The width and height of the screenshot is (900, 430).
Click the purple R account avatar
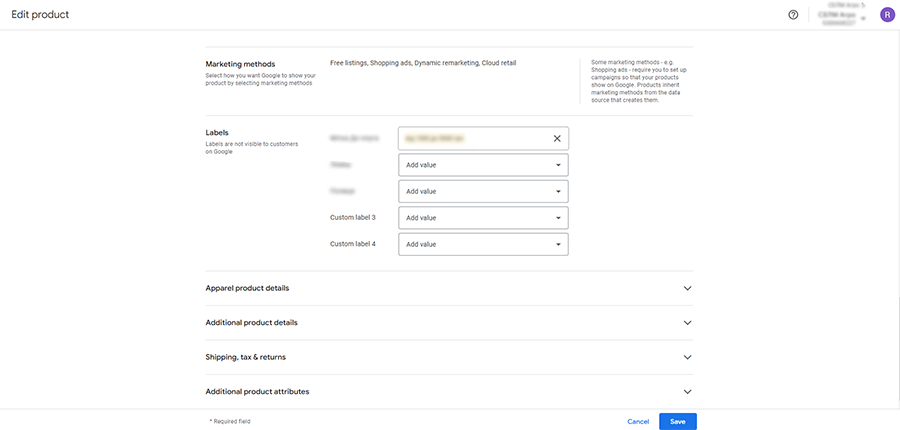click(886, 15)
